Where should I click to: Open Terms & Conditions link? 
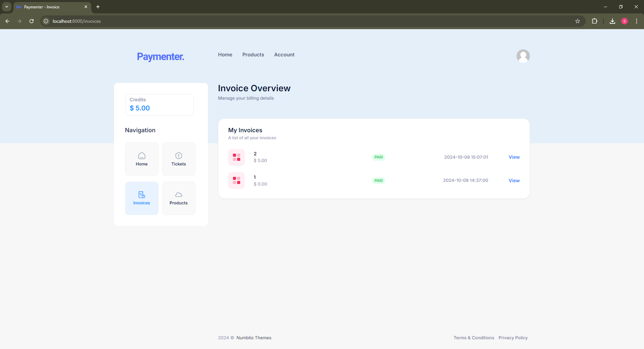tap(474, 338)
